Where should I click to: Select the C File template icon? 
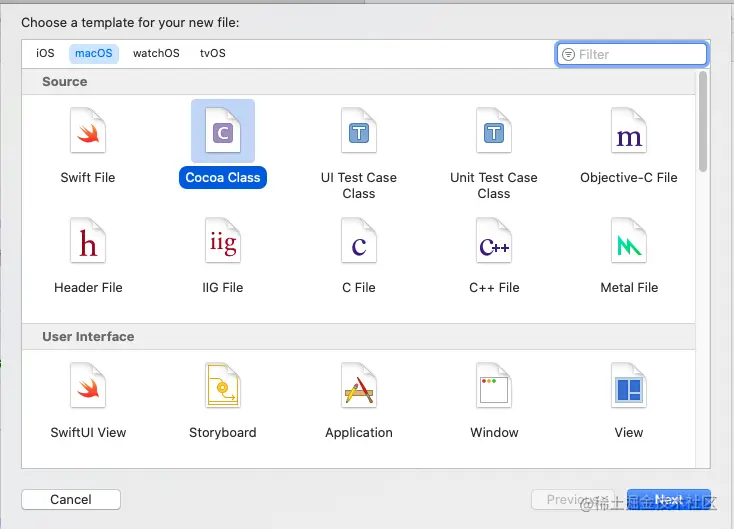click(x=359, y=240)
